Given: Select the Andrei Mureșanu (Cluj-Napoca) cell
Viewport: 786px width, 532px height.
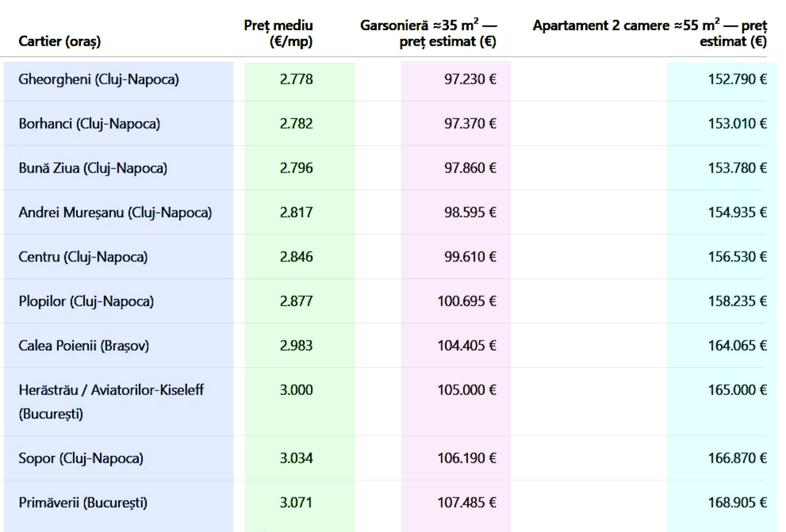Looking at the screenshot, I should (x=115, y=212).
